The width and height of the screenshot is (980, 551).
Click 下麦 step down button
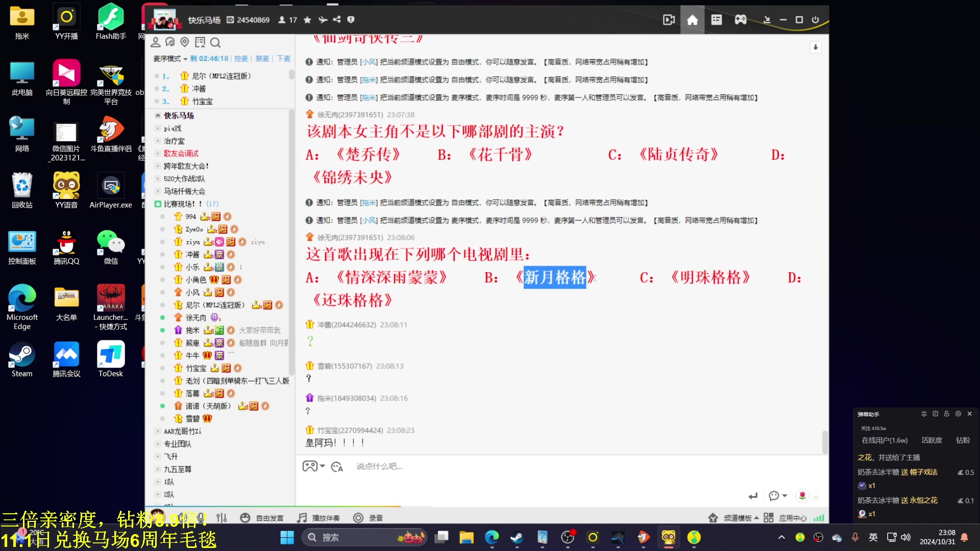[x=284, y=59]
